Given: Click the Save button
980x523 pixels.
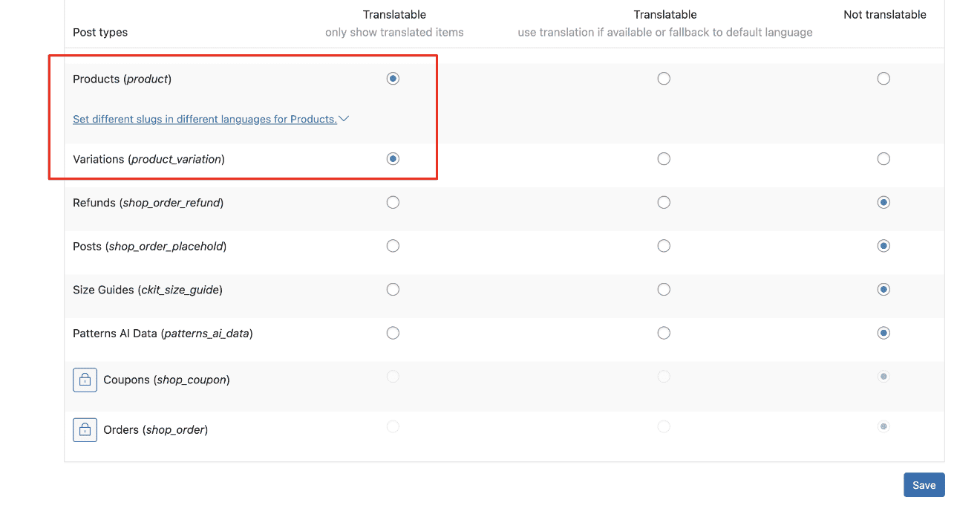Looking at the screenshot, I should click(924, 485).
